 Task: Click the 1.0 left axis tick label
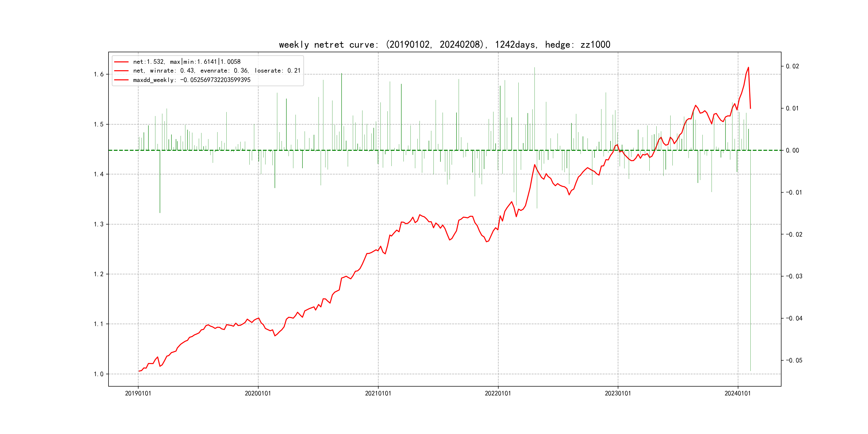[99, 374]
